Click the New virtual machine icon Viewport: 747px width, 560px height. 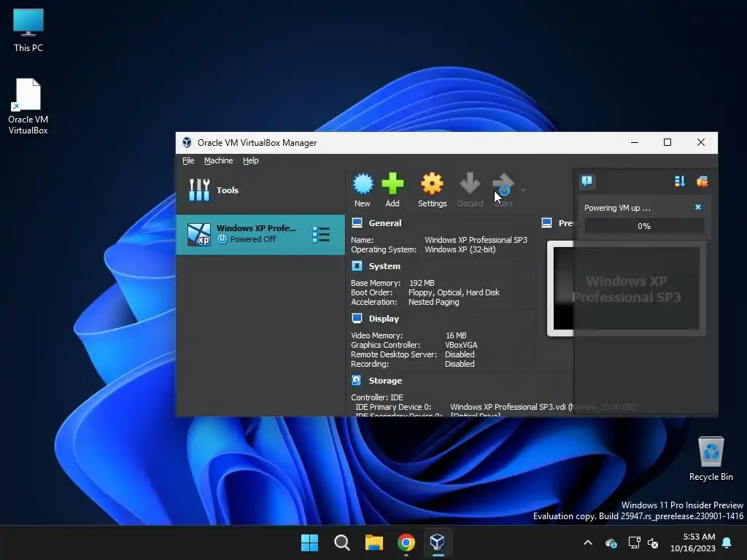(x=363, y=184)
